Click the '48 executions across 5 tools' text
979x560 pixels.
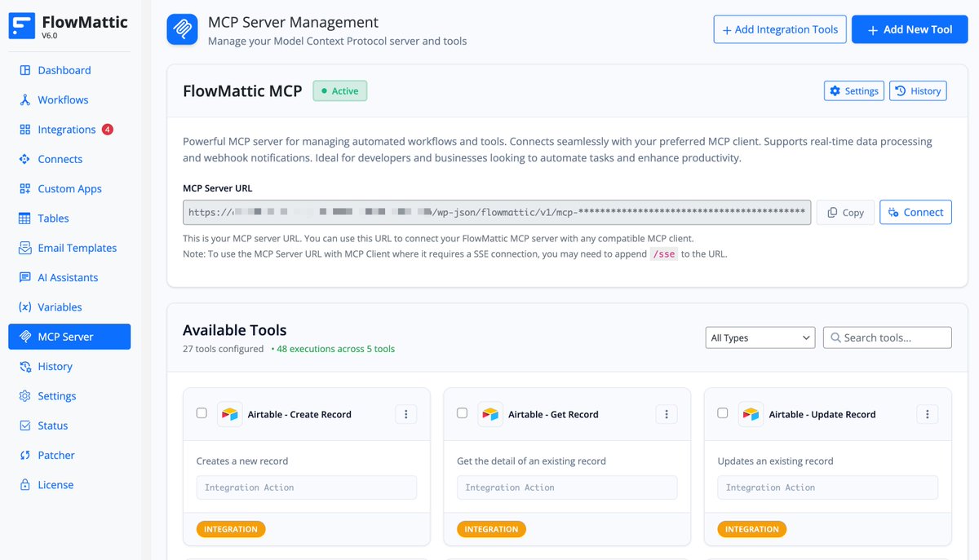(x=335, y=349)
